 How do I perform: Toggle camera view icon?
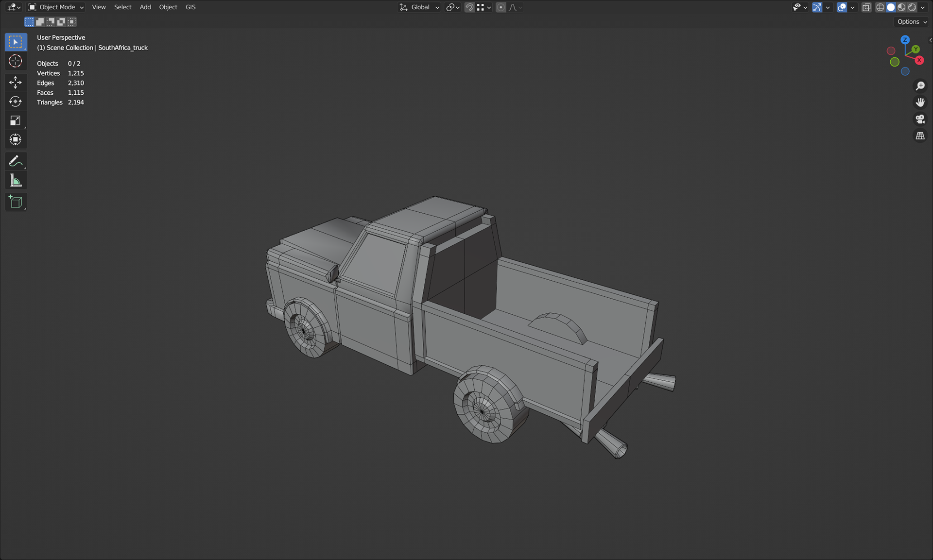920,119
